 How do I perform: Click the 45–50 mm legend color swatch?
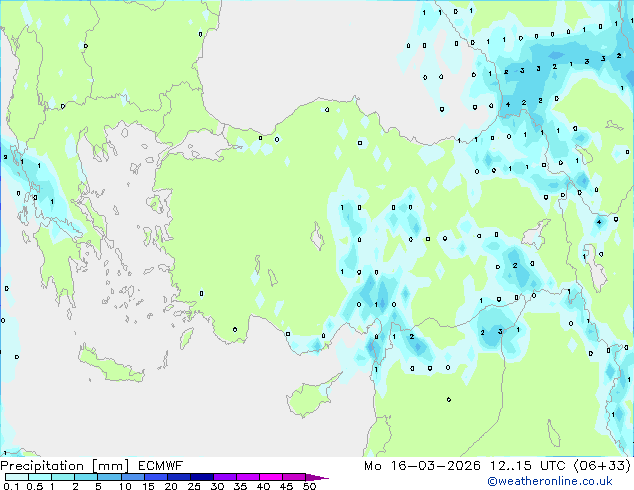click(294, 477)
